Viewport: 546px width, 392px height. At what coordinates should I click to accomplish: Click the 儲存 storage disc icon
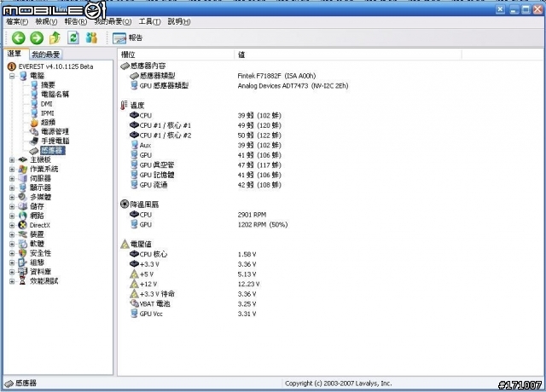(23, 206)
